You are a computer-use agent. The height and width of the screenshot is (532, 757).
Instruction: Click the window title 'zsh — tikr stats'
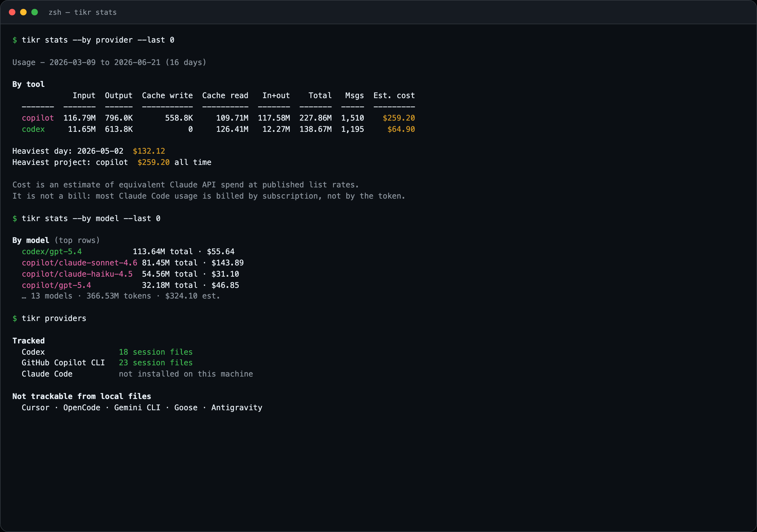click(x=83, y=12)
